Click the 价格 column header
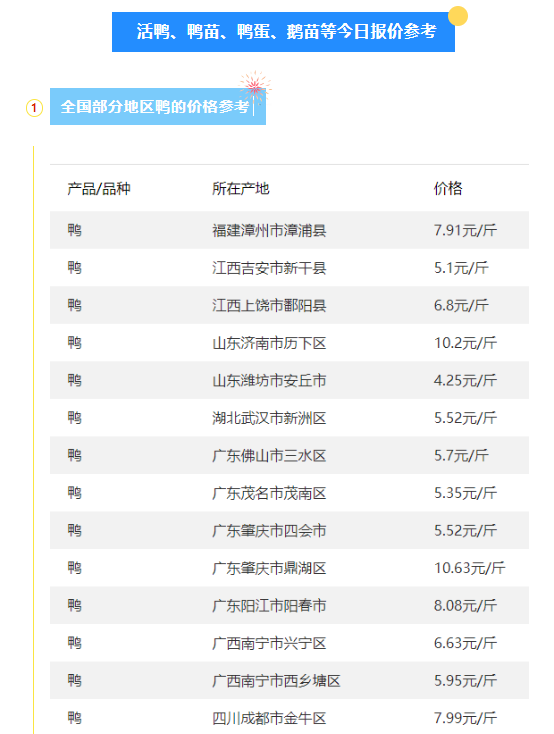Image resolution: width=554 pixels, height=734 pixels. pyautogui.click(x=448, y=189)
